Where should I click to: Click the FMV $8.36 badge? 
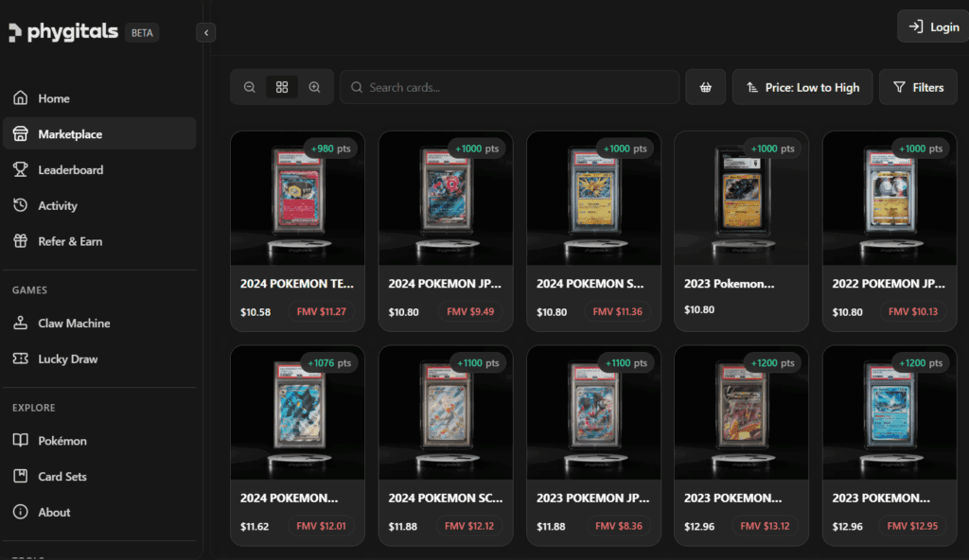point(622,526)
